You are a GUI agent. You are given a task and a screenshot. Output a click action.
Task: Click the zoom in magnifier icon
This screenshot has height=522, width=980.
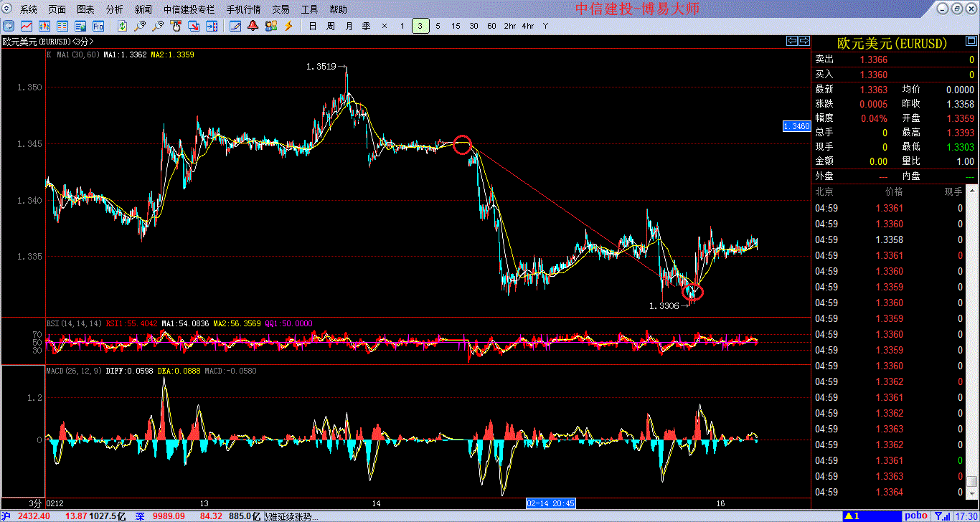pos(141,26)
